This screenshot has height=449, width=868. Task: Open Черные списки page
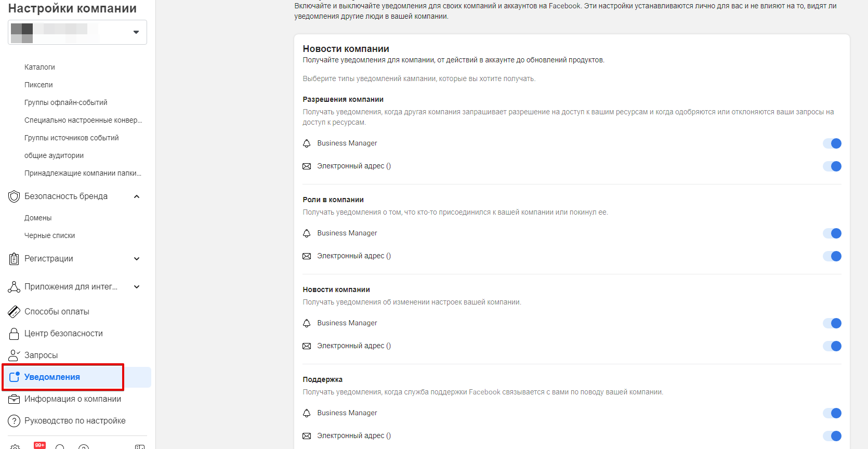click(x=49, y=235)
